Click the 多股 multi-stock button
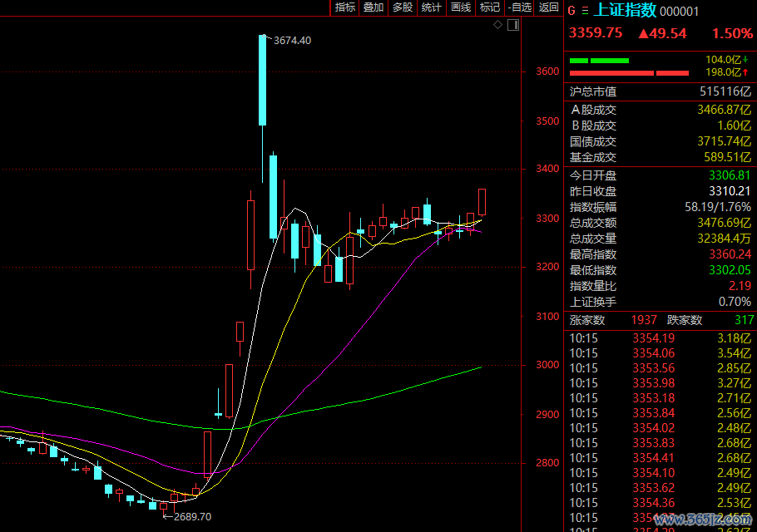 click(x=403, y=7)
